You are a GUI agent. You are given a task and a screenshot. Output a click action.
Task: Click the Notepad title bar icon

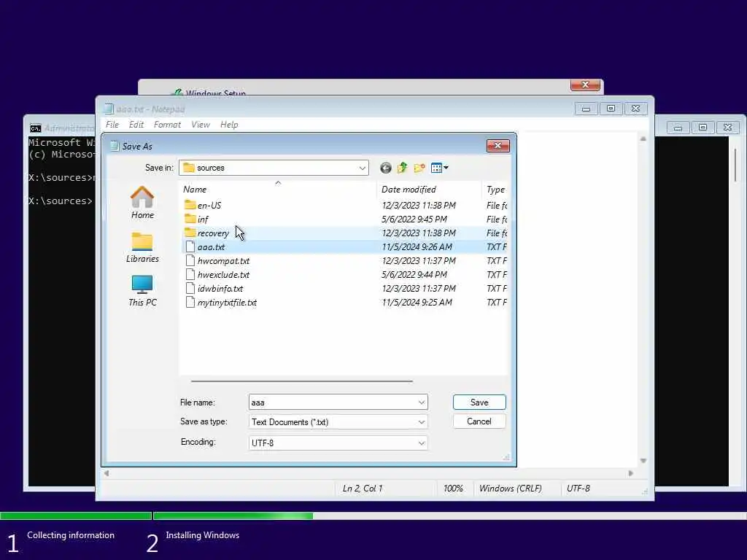coord(109,109)
